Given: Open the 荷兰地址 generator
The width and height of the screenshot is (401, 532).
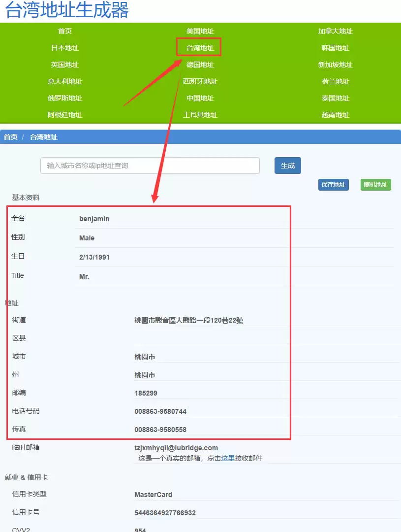Looking at the screenshot, I should click(335, 81).
